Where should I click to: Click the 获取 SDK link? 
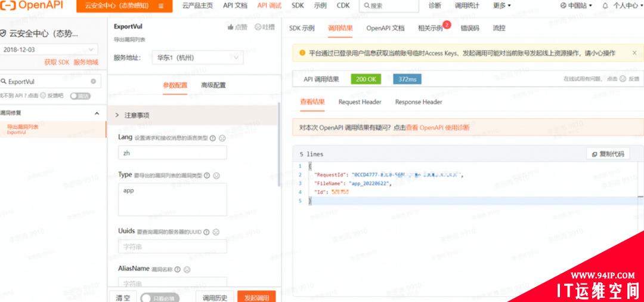(x=57, y=63)
